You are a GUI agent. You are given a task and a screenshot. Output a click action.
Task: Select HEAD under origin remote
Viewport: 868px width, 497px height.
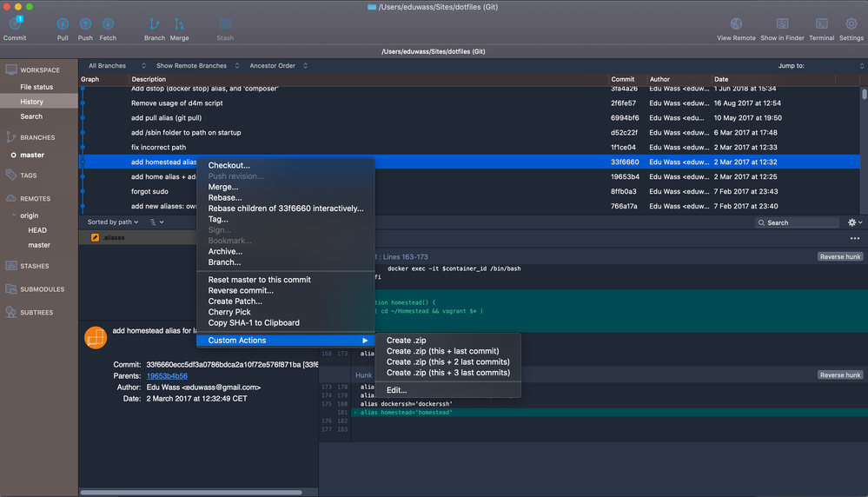[39, 230]
